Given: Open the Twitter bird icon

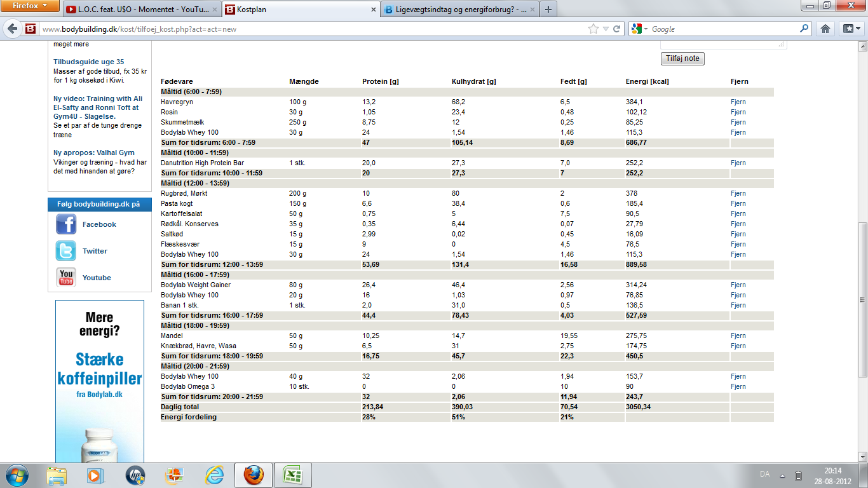Looking at the screenshot, I should coord(66,251).
